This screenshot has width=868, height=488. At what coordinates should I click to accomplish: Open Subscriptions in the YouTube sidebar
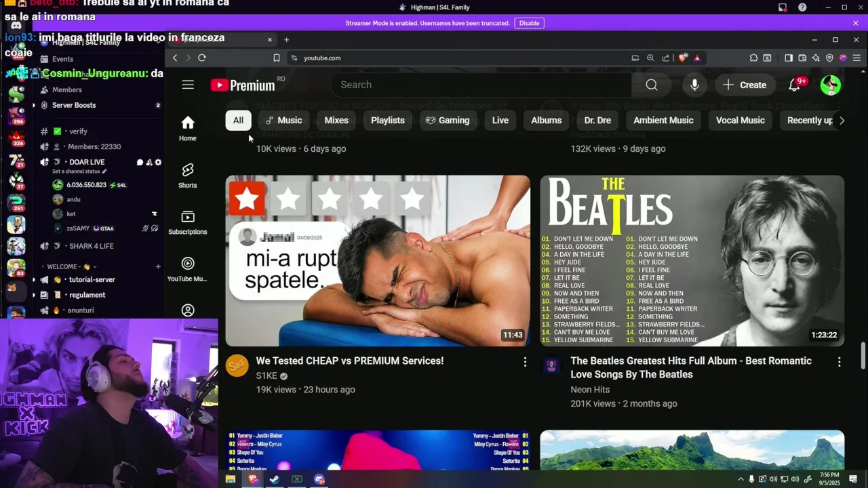pos(188,222)
